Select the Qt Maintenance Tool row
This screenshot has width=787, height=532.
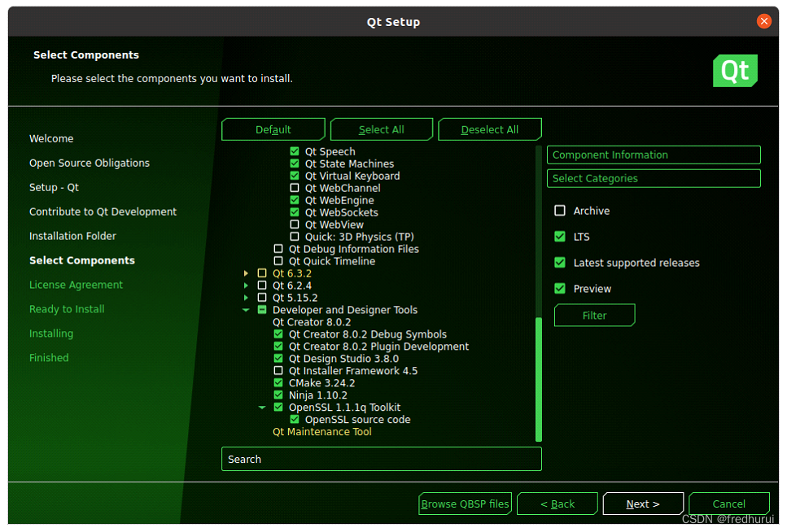(321, 432)
